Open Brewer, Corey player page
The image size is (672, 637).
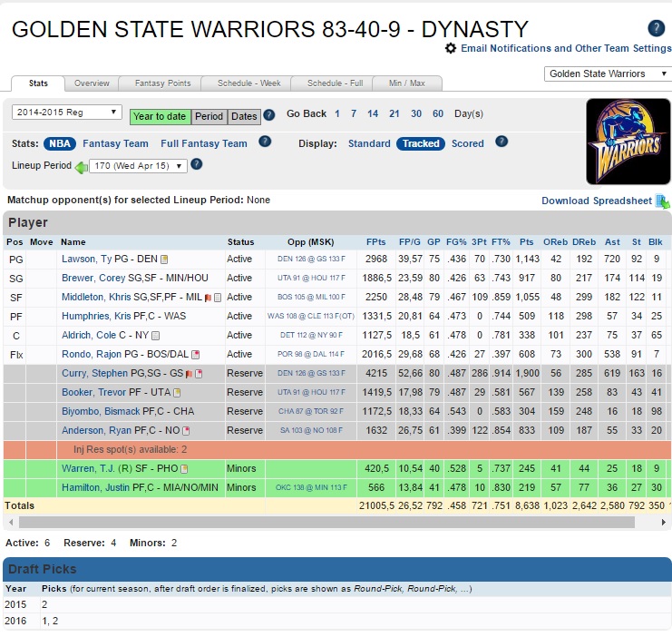coord(93,278)
